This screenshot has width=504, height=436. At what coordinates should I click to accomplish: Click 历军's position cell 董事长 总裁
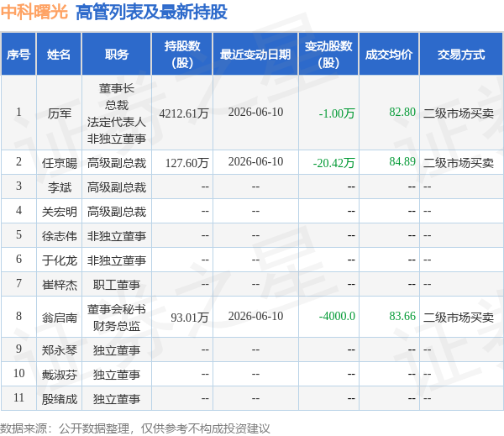pyautogui.click(x=117, y=113)
